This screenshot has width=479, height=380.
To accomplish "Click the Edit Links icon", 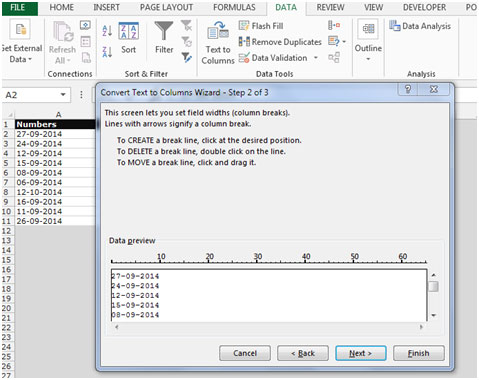I will (x=86, y=58).
